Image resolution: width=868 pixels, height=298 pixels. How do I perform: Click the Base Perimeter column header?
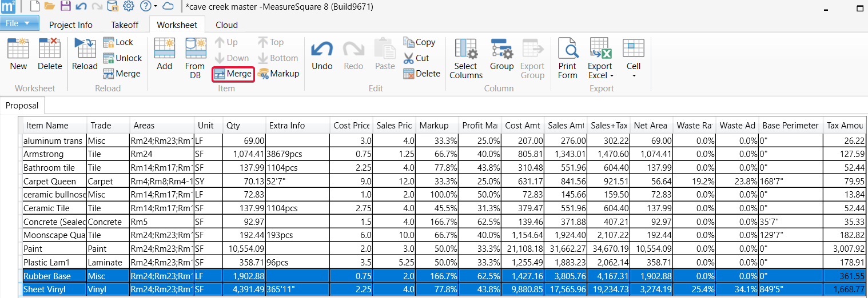tap(791, 126)
